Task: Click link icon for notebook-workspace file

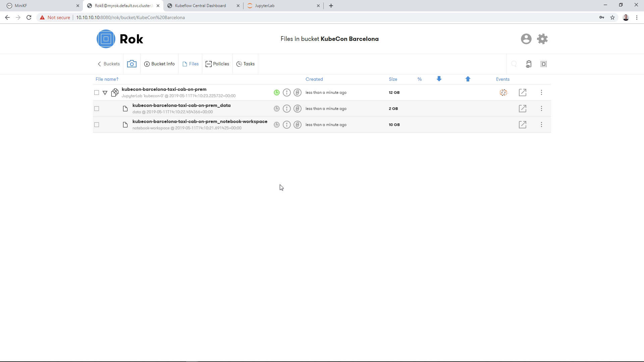Action: click(x=297, y=125)
